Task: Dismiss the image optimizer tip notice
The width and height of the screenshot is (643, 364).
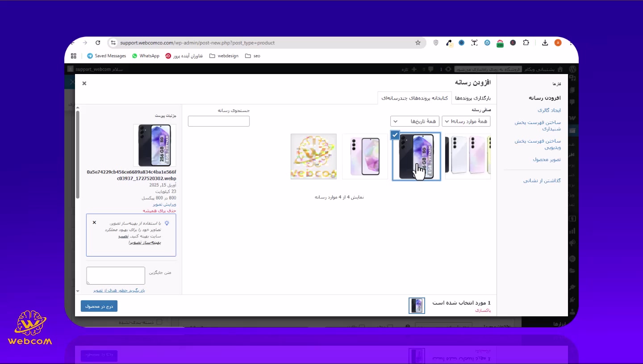Action: point(94,222)
